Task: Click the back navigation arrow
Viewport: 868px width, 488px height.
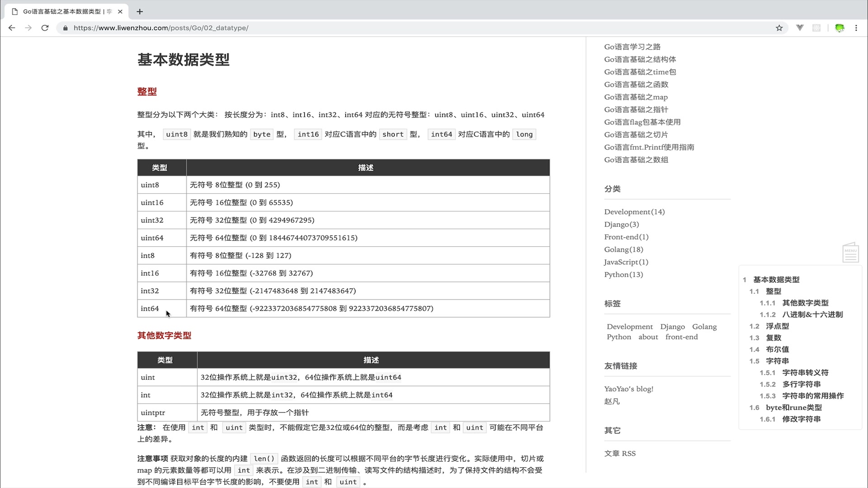Action: [12, 28]
